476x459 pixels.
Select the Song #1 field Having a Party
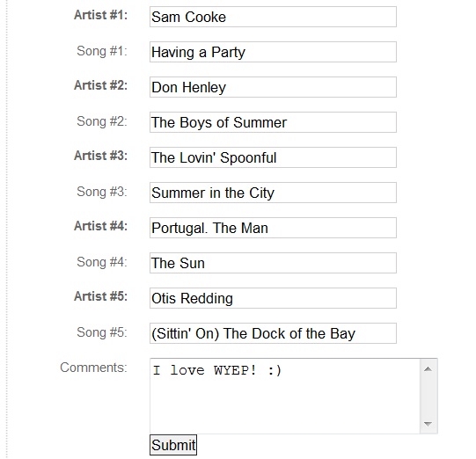pos(273,52)
